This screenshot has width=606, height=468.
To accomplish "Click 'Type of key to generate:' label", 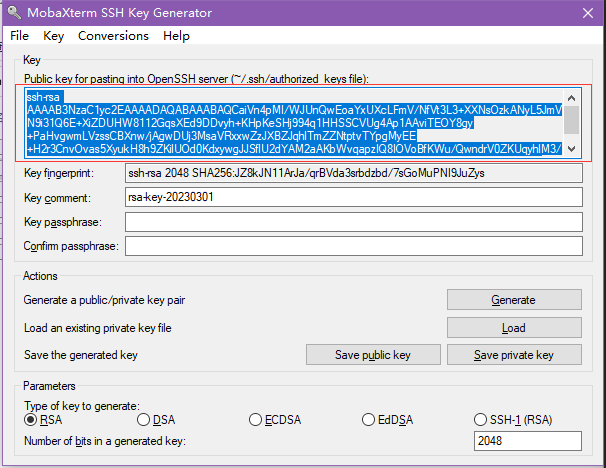I will [x=82, y=406].
